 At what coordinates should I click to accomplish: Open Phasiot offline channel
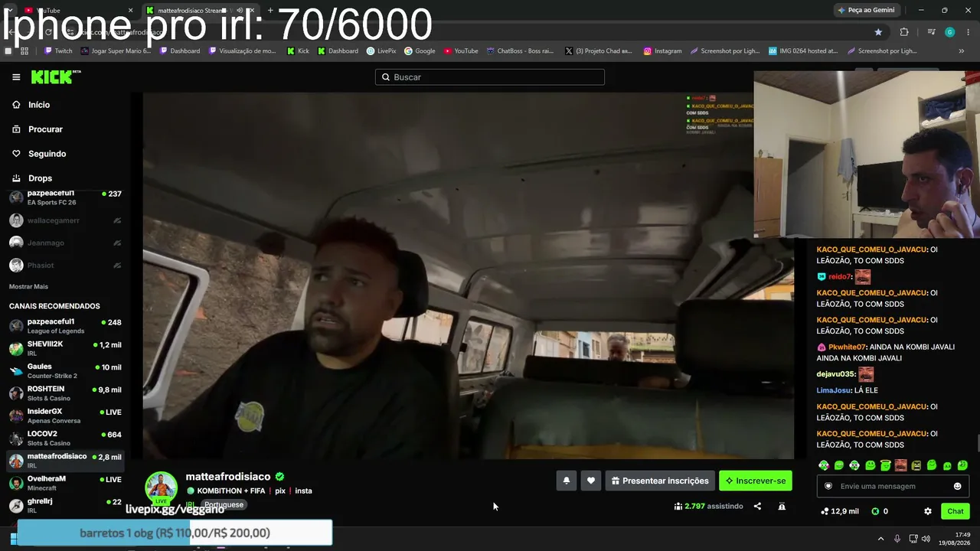tap(65, 265)
